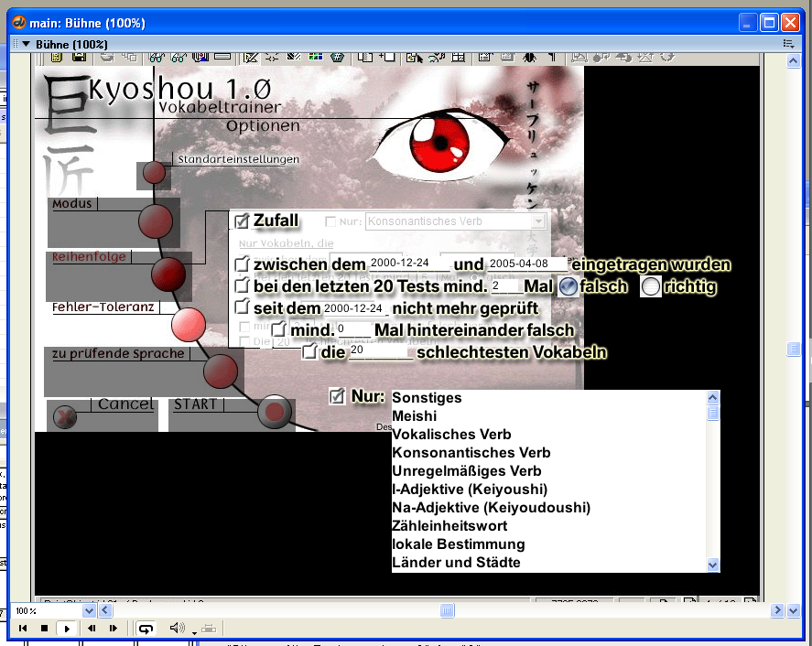
Task: Enable 'seit dem' nicht mehr geprüft checkbox
Action: click(242, 307)
